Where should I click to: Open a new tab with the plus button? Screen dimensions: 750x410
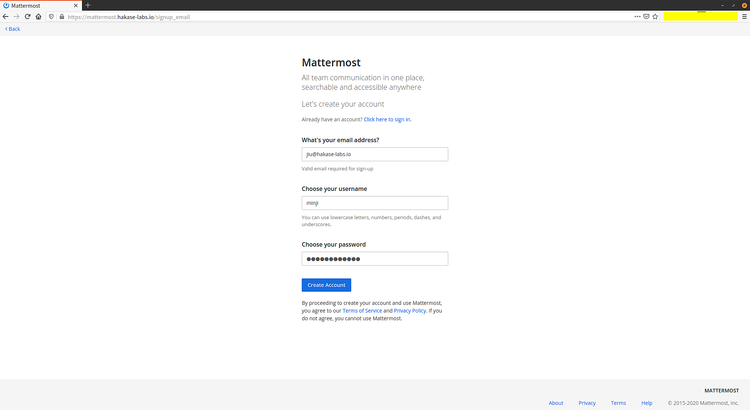(88, 5)
